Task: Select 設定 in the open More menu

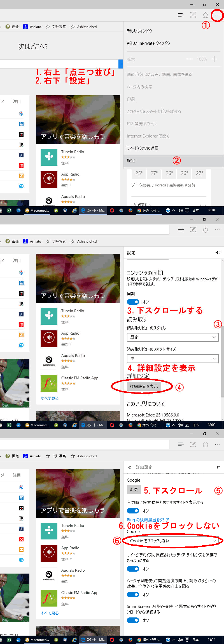Action: (131, 161)
